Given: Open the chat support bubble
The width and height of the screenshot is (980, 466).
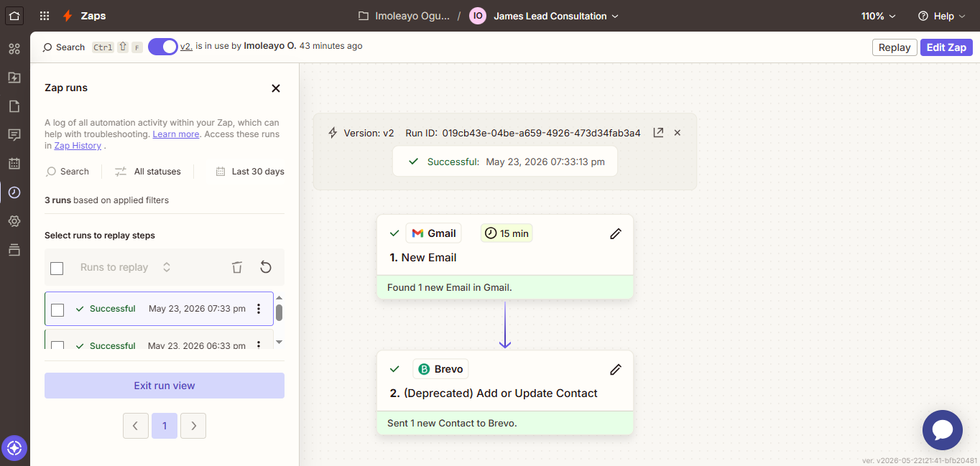Looking at the screenshot, I should 942,430.
